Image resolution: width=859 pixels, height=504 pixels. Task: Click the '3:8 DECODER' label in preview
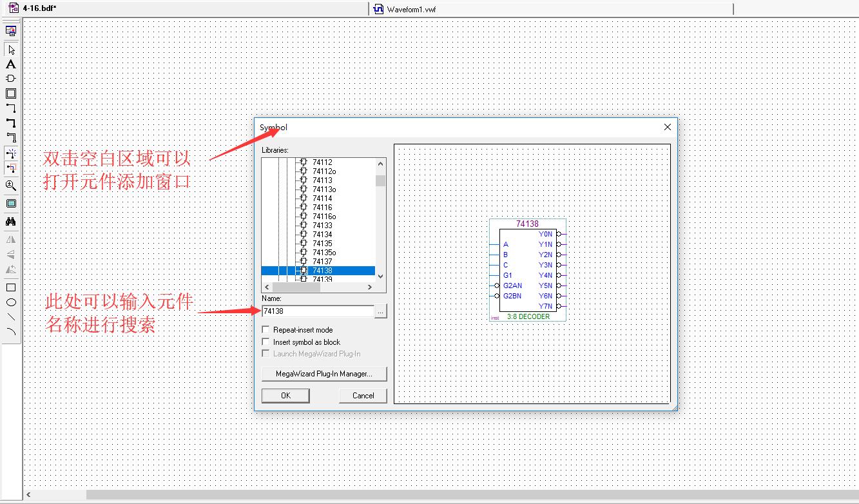point(528,316)
